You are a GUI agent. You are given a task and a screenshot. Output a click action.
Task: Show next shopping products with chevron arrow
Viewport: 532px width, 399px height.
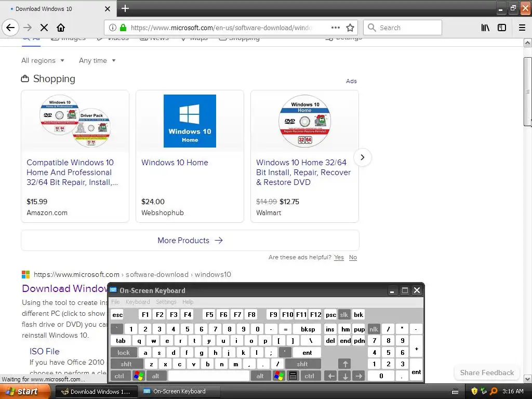pyautogui.click(x=362, y=157)
